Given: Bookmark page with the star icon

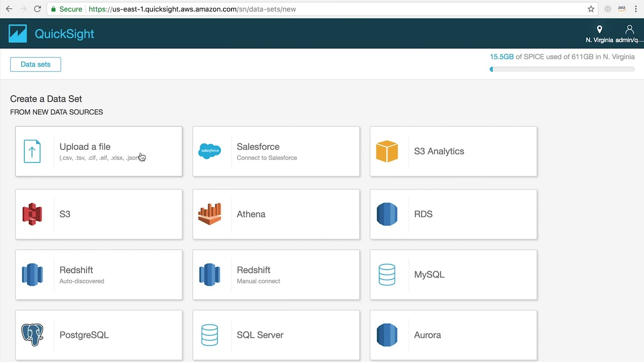Looking at the screenshot, I should [591, 9].
